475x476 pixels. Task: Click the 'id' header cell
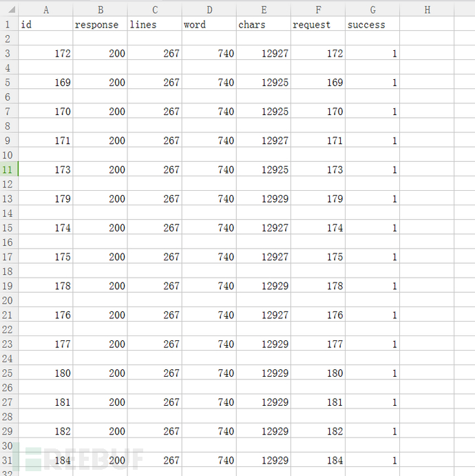click(46, 24)
